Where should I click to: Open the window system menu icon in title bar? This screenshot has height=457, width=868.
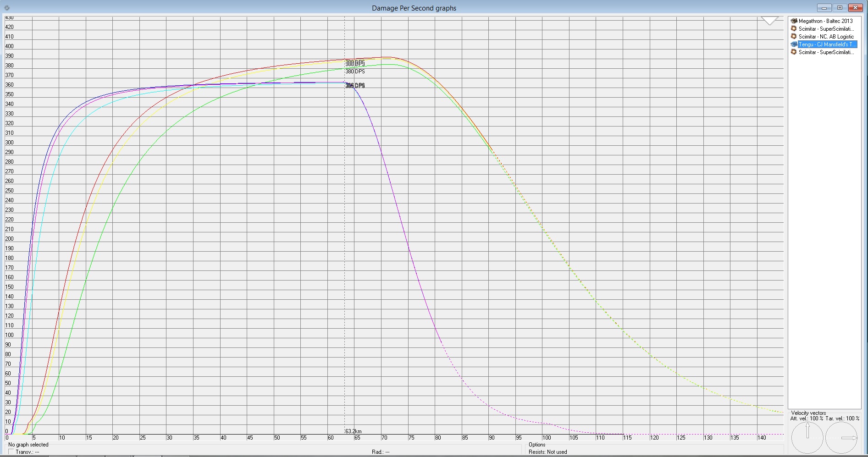tap(7, 8)
